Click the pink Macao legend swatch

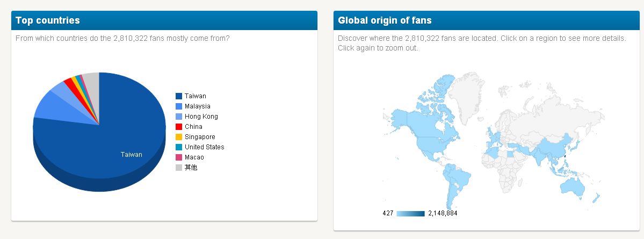tap(179, 157)
